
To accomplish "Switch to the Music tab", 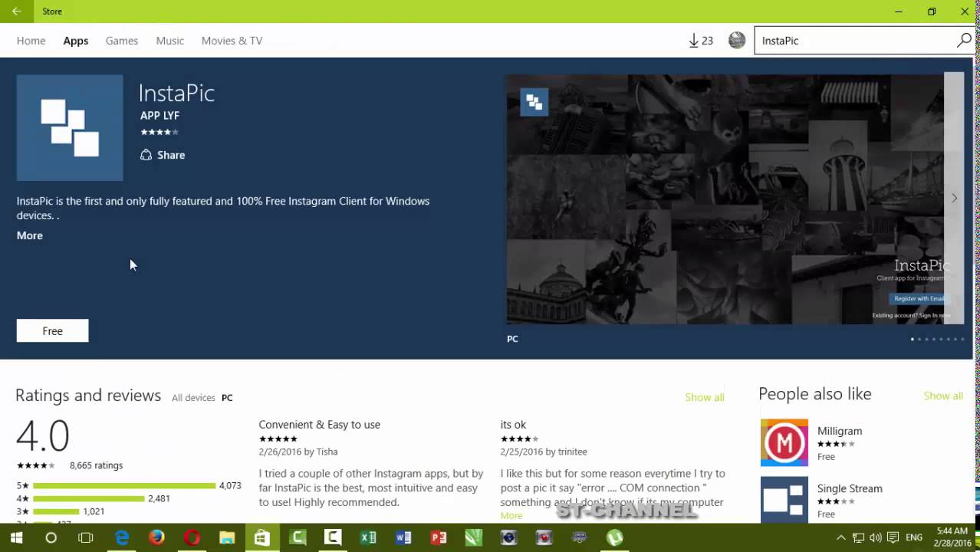I will 170,41.
